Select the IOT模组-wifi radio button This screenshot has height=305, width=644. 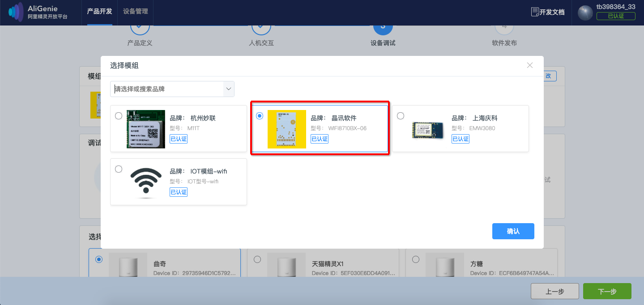119,169
